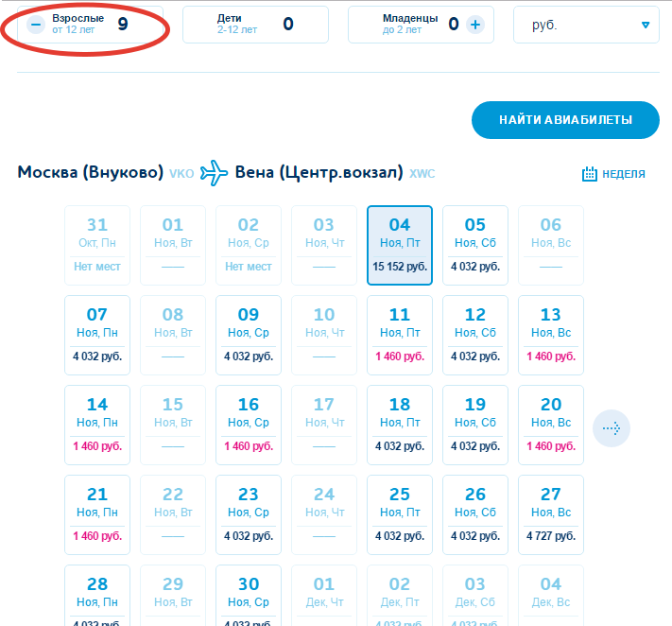Screen dimensions: 672x626
Task: Open the руб. currency dropdown
Action: (586, 26)
